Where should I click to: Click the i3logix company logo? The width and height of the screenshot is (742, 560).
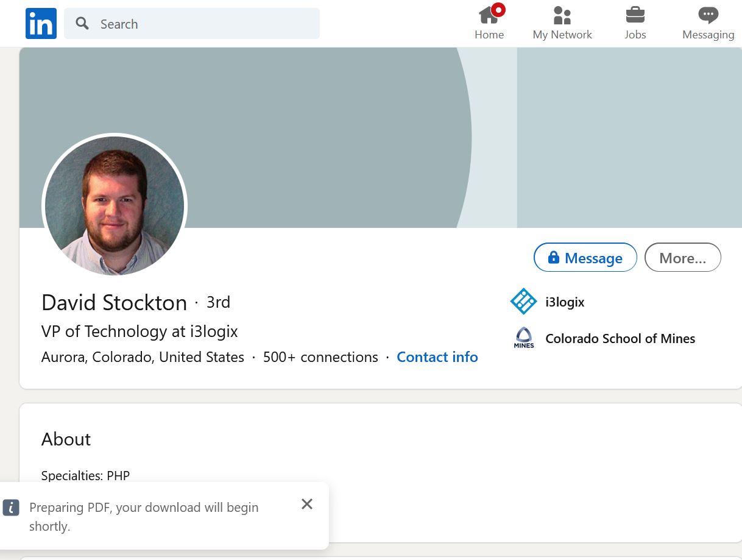point(523,302)
